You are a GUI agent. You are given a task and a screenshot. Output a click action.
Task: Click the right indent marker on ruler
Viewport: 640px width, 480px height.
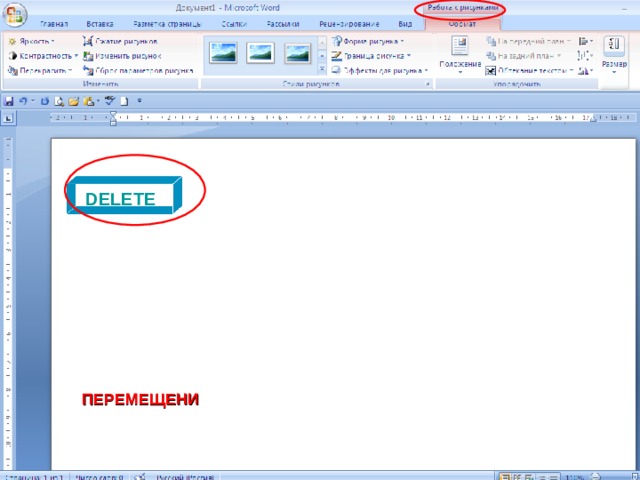[x=593, y=120]
